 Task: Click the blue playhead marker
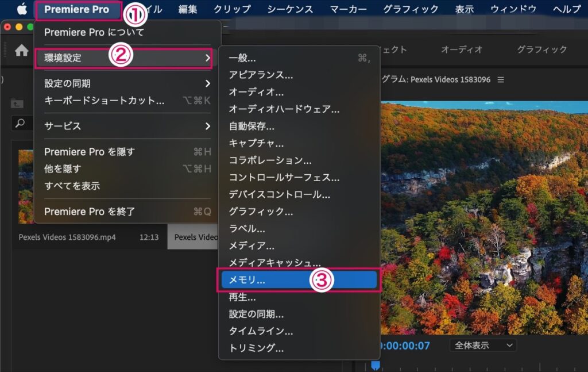(x=376, y=365)
